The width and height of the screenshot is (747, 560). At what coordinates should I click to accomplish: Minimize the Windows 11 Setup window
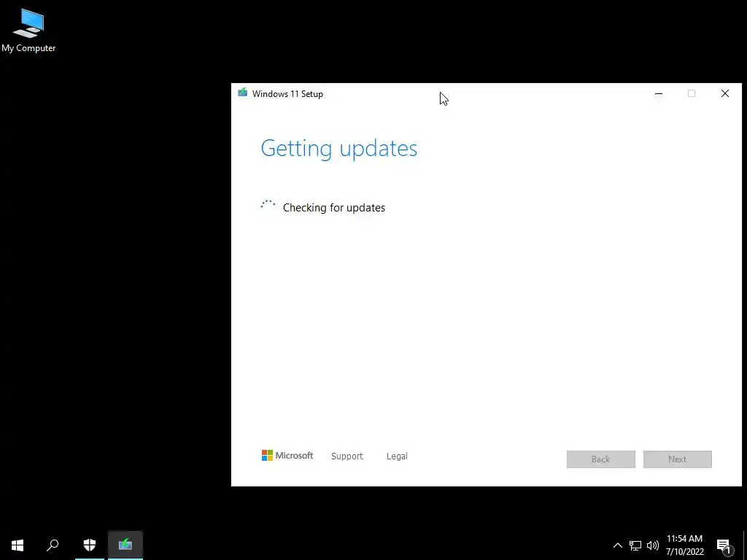click(659, 94)
